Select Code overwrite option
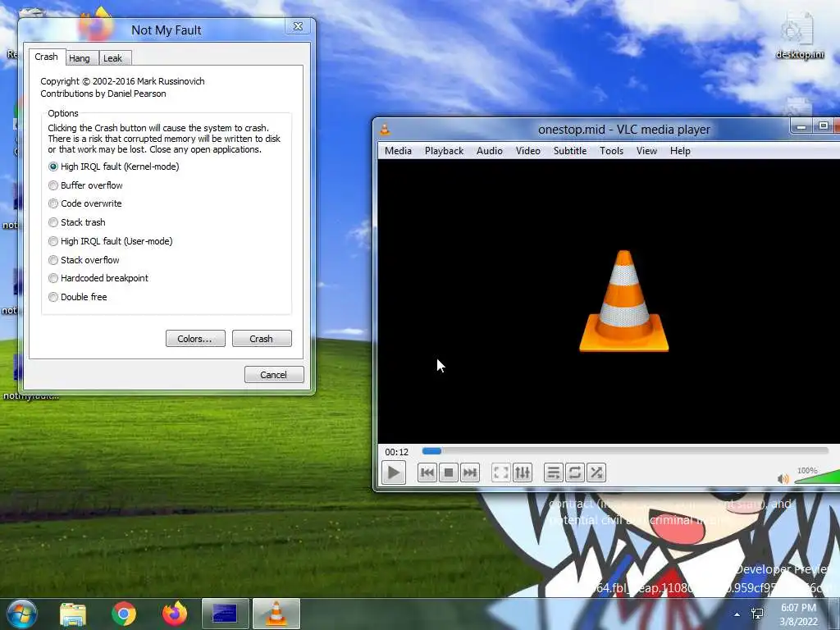Viewport: 840px width, 630px height. click(x=85, y=203)
